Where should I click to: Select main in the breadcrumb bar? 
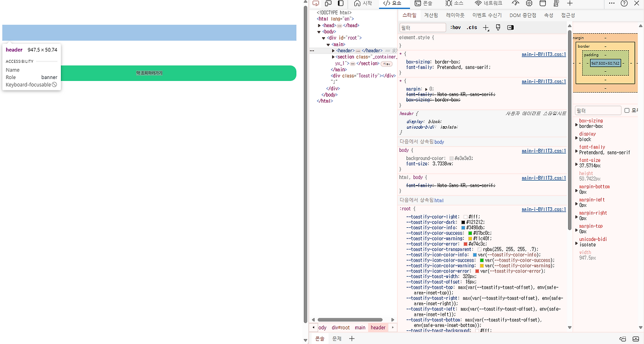point(360,327)
